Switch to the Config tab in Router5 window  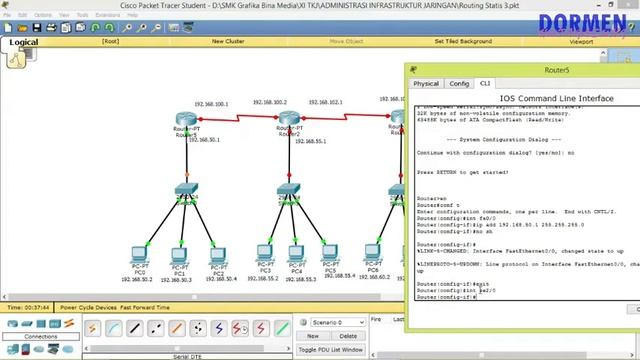point(459,84)
